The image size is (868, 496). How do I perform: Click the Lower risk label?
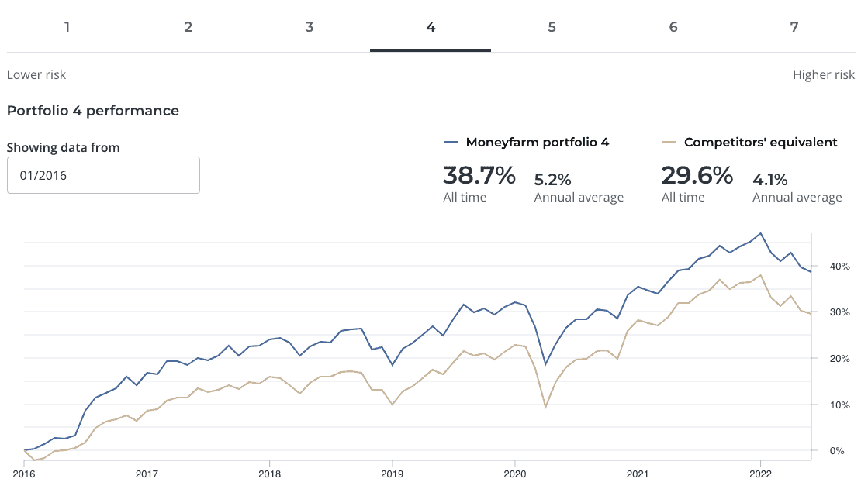(x=36, y=74)
